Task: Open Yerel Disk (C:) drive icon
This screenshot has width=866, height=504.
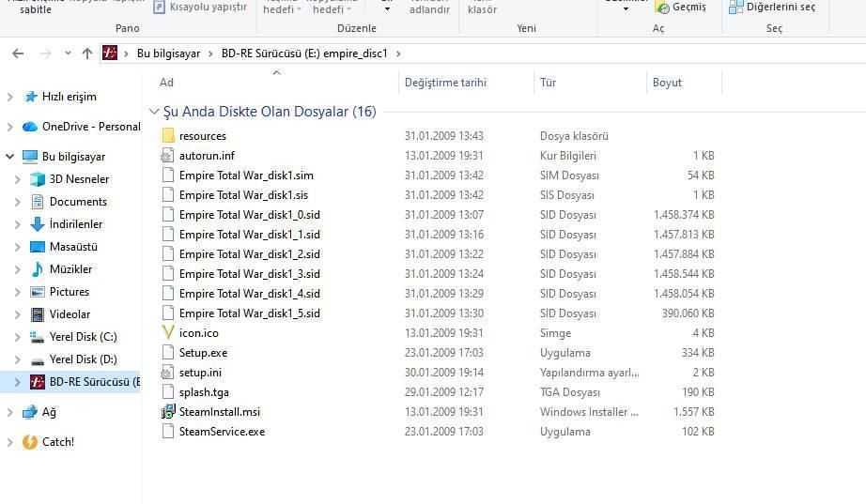Action: 37,337
